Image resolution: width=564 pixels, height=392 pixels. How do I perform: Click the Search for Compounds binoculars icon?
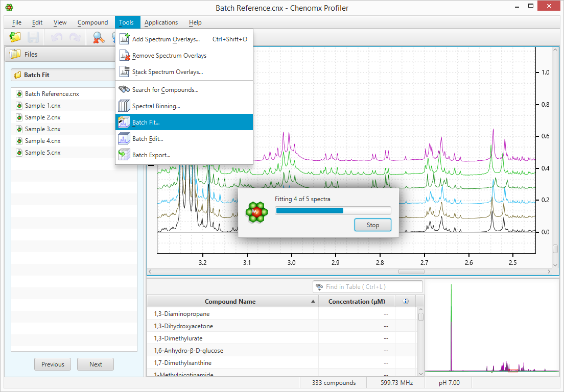coord(124,89)
